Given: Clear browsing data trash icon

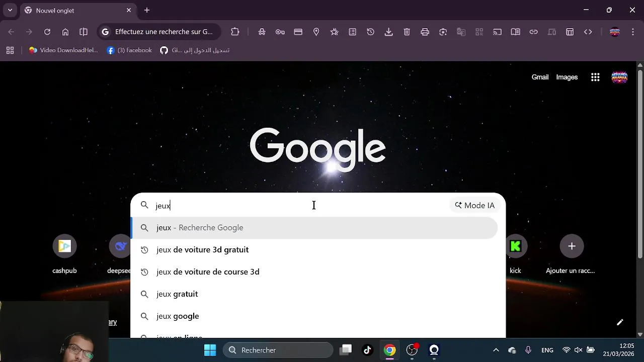Looking at the screenshot, I should (407, 32).
